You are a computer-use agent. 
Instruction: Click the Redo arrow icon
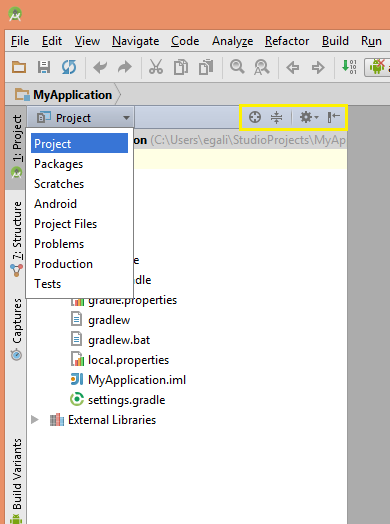click(x=125, y=67)
